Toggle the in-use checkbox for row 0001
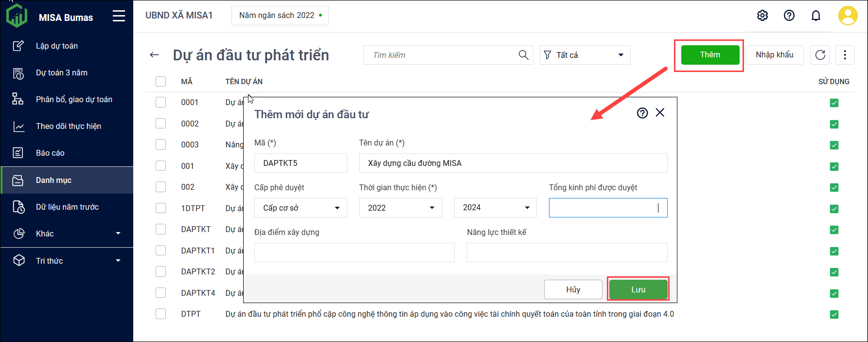Screen dimensions: 868x342 point(834,103)
